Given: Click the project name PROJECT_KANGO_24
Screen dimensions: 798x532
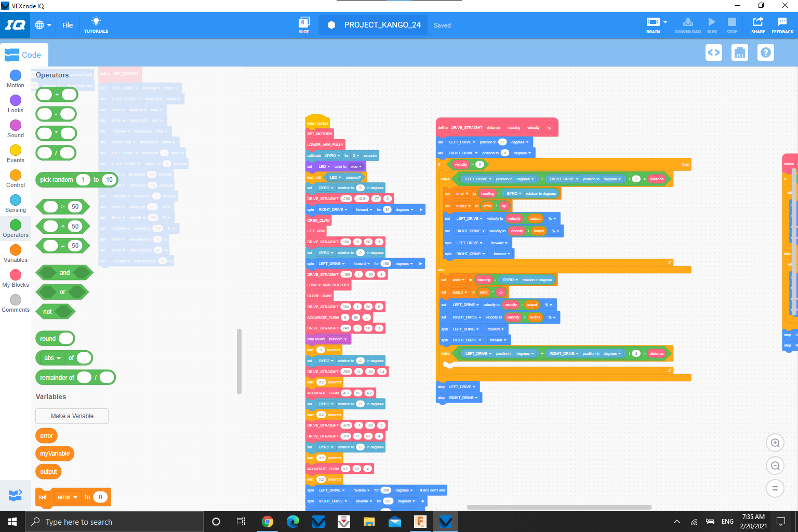Looking at the screenshot, I should click(382, 25).
